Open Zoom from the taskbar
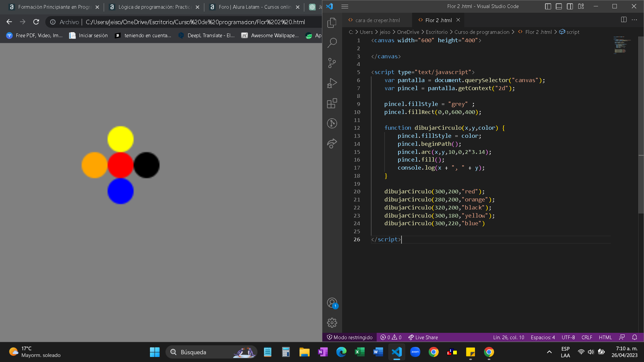 click(415, 352)
